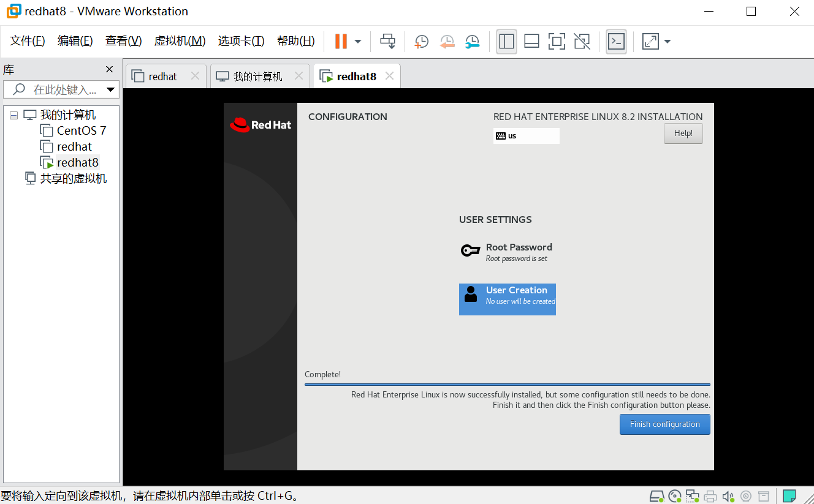Click the network adapter status icon

[693, 496]
